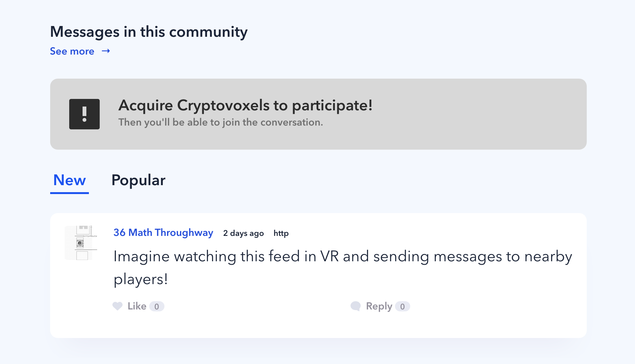Click the Imagine watching this feed message text
This screenshot has height=364, width=635.
tap(343, 256)
